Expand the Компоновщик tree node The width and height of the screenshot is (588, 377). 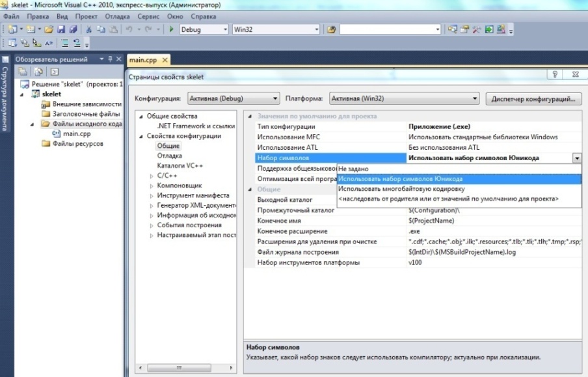click(152, 186)
